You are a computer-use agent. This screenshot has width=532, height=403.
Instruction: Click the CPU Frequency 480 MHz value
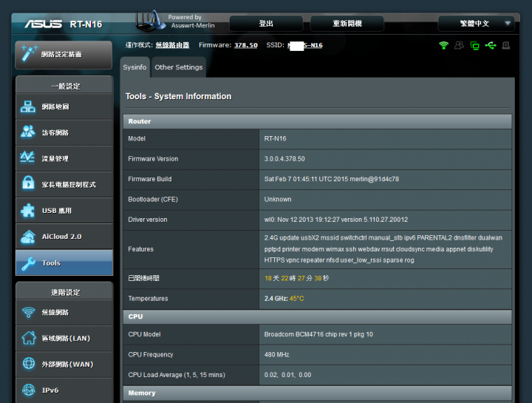[x=276, y=354]
